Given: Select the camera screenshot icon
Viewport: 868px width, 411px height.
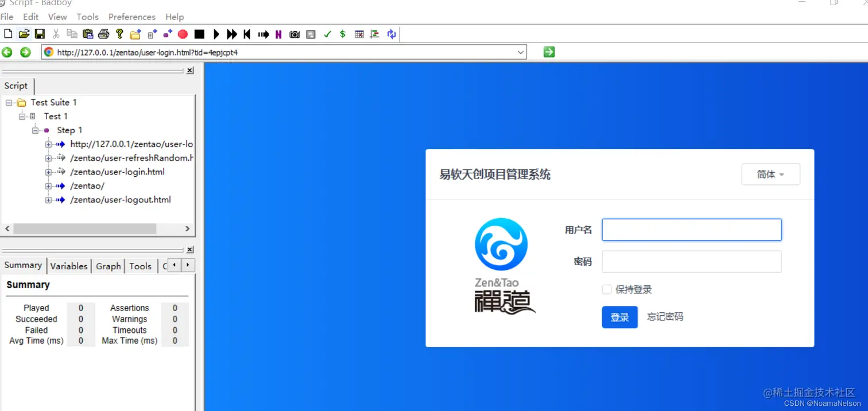Looking at the screenshot, I should (x=294, y=34).
